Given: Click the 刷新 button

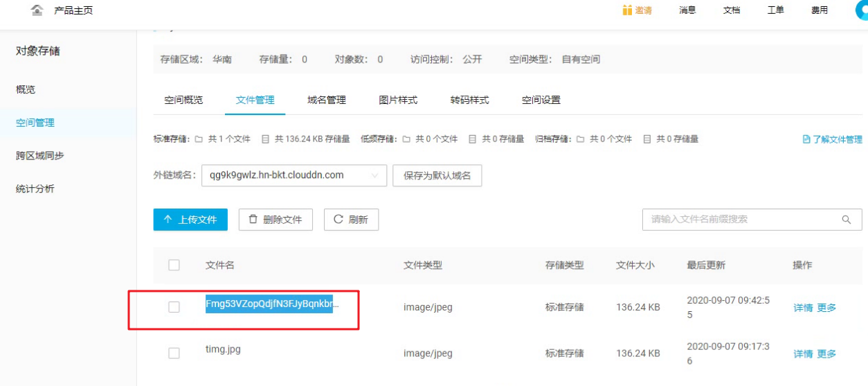Looking at the screenshot, I should 351,220.
